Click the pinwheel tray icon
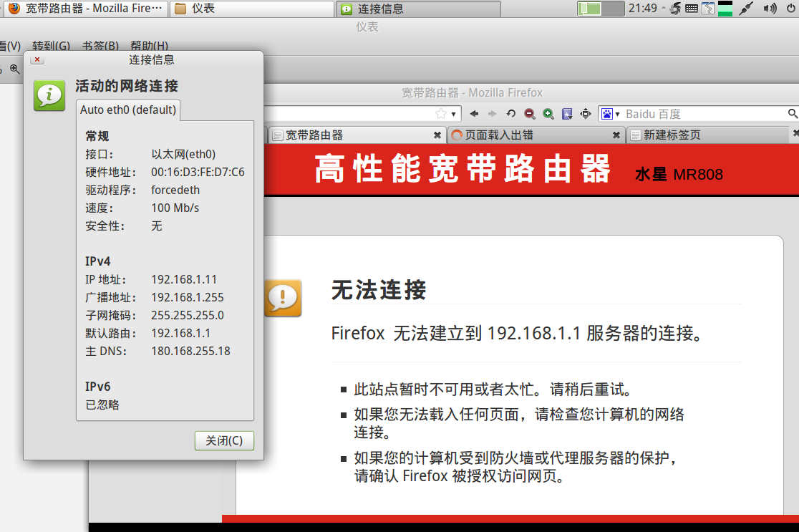799x532 pixels. pos(675,8)
